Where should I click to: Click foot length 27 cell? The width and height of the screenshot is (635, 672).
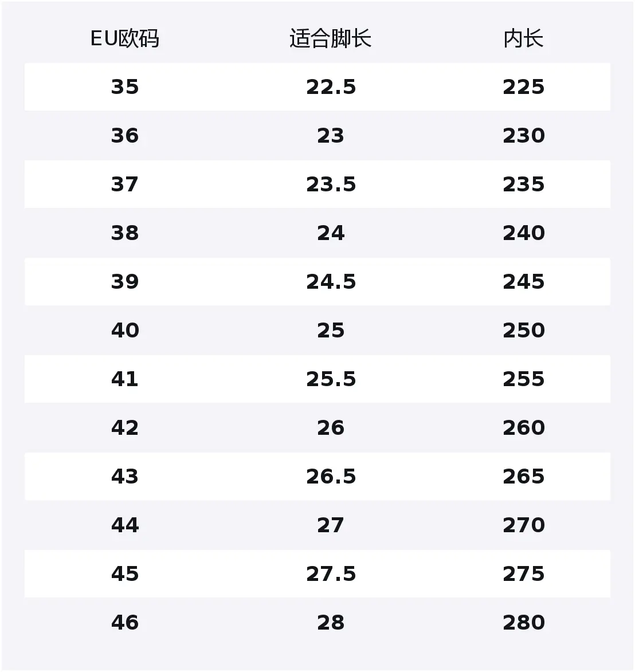coord(331,525)
